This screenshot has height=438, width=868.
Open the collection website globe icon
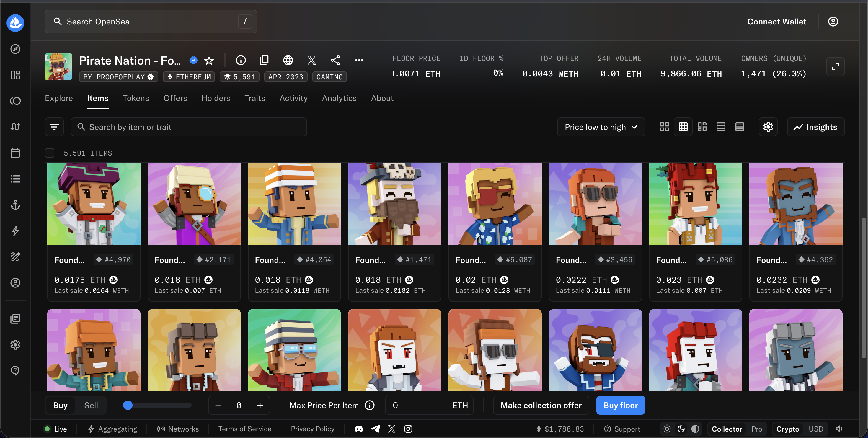point(288,60)
